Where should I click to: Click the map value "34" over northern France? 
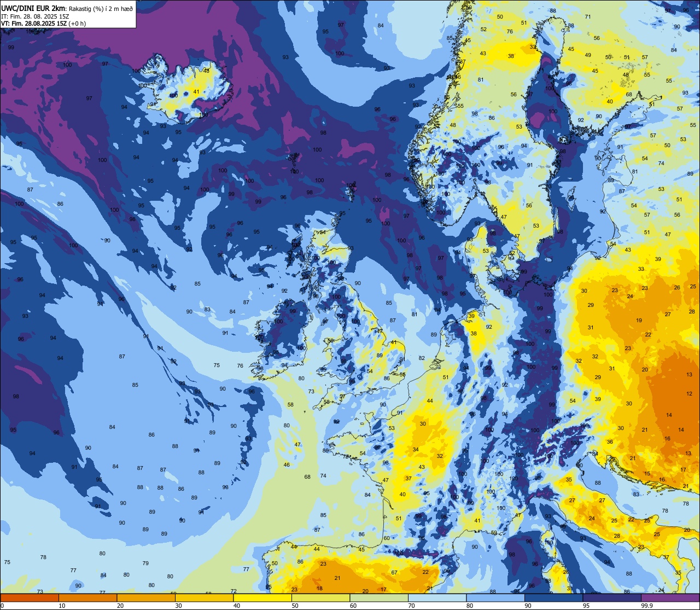click(416, 450)
